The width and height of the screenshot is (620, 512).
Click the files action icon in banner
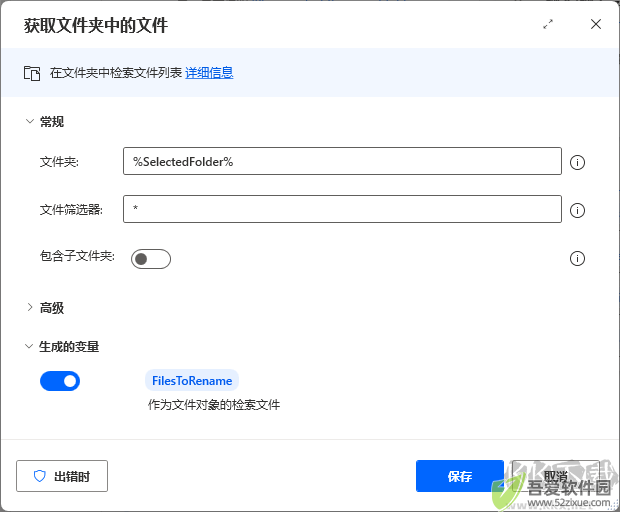(x=32, y=73)
